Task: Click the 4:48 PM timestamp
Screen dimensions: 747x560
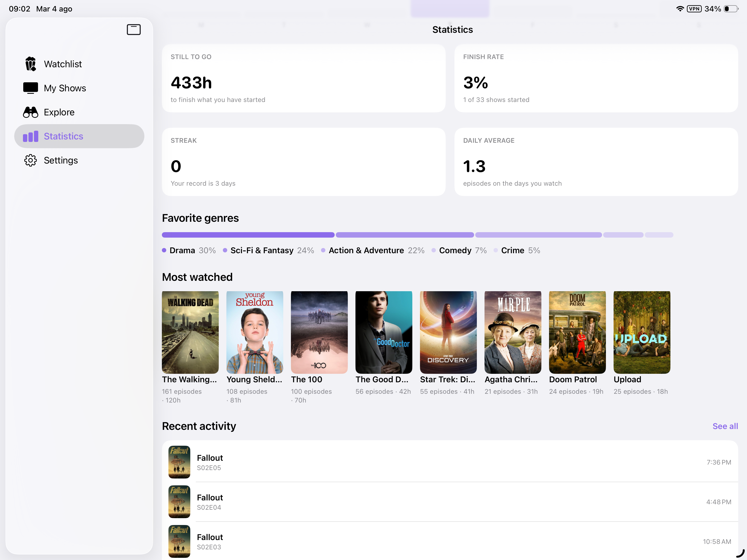Action: point(719,502)
